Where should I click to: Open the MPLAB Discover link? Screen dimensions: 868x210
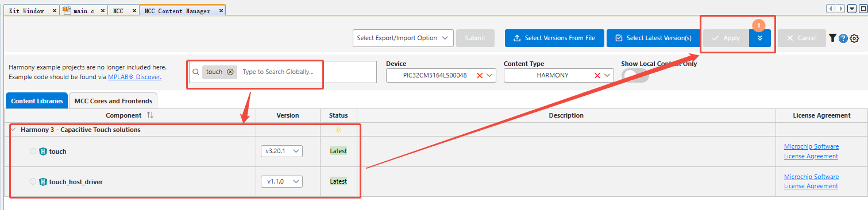pos(134,76)
